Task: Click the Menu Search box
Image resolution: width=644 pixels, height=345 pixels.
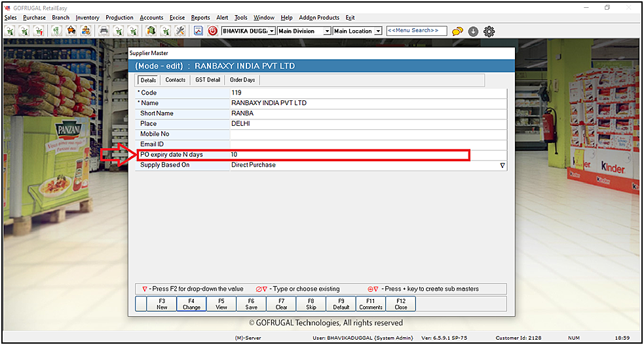Action: tap(416, 31)
